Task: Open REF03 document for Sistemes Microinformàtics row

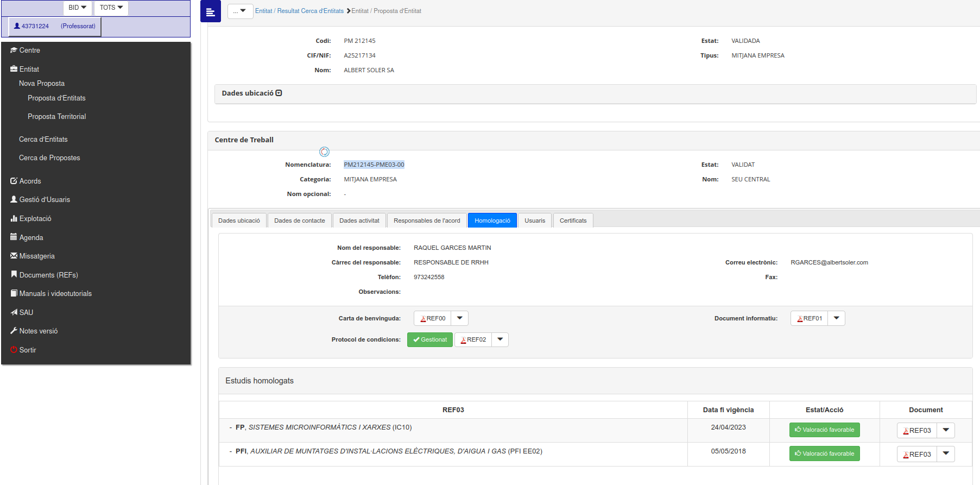Action: click(917, 430)
